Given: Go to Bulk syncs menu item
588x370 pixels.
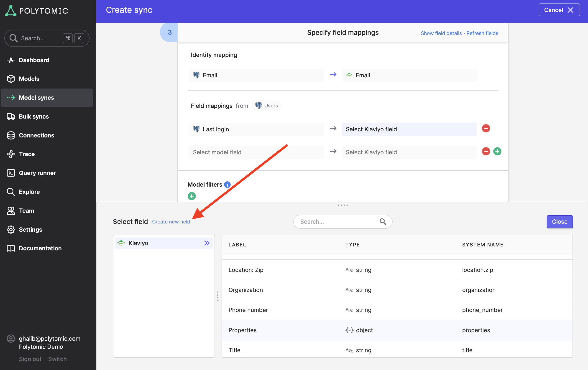Looking at the screenshot, I should (34, 117).
